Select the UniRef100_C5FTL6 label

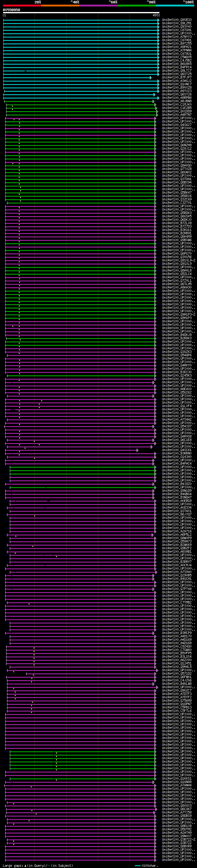177,711
